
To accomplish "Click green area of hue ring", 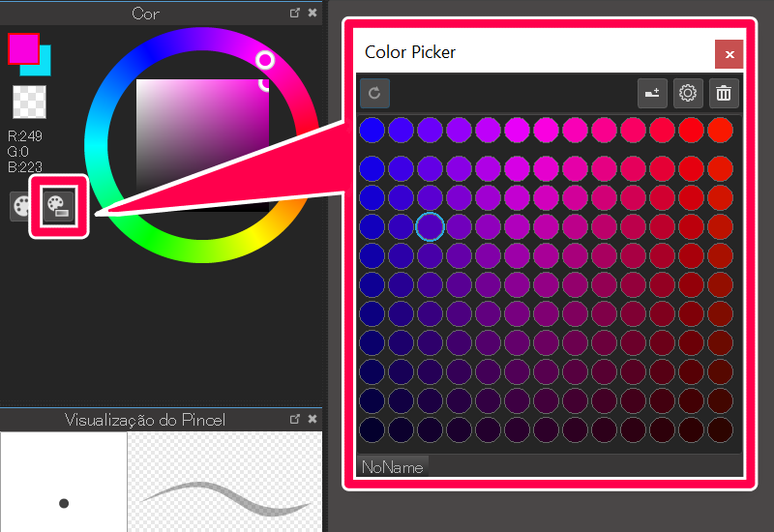I will pos(153,239).
